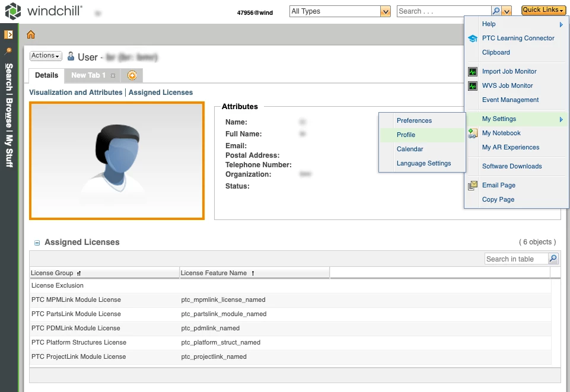The image size is (570, 392).
Task: Click the Email Page envelope icon
Action: pos(473,185)
